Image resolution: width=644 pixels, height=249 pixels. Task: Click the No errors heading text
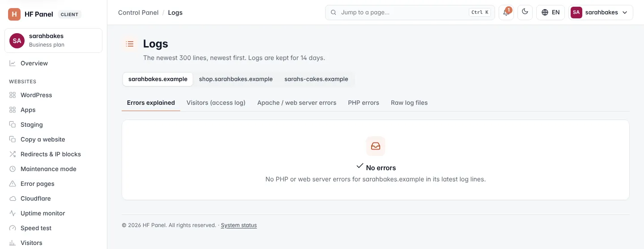pyautogui.click(x=381, y=168)
